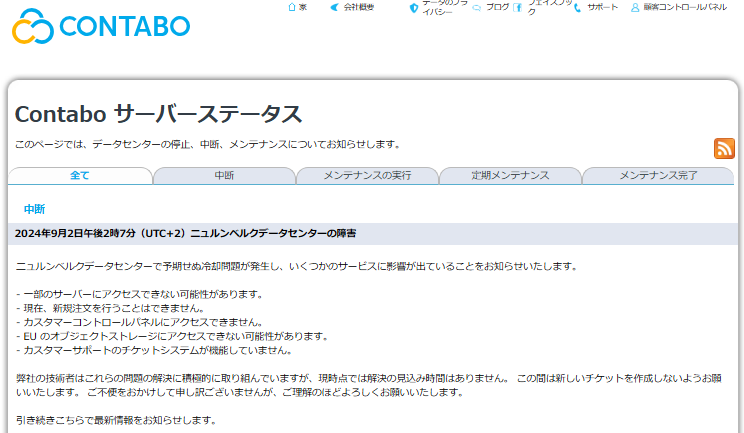Image resolution: width=744 pixels, height=433 pixels.
Task: Open the サポート link
Action: point(603,7)
